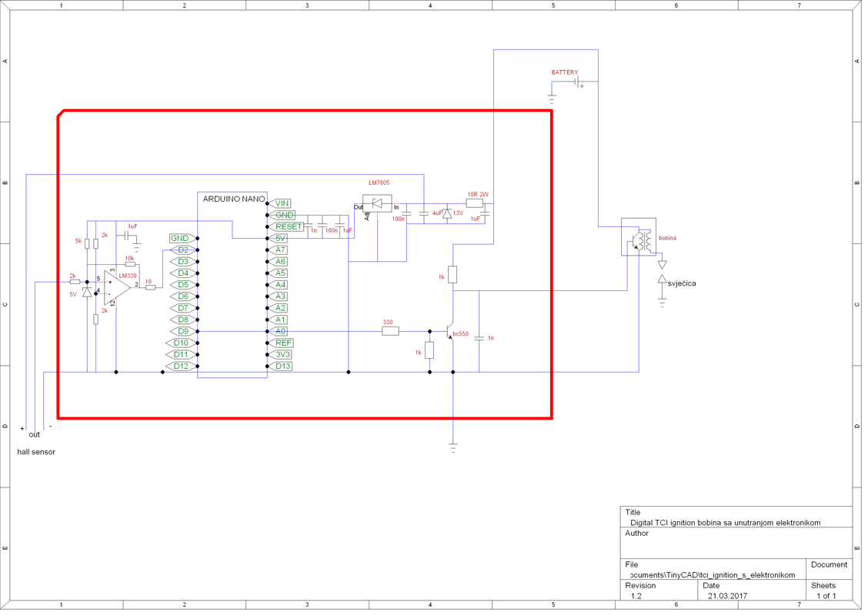Select the Arduino A5 pin
Screen dimensions: 868x616
[x=277, y=273]
